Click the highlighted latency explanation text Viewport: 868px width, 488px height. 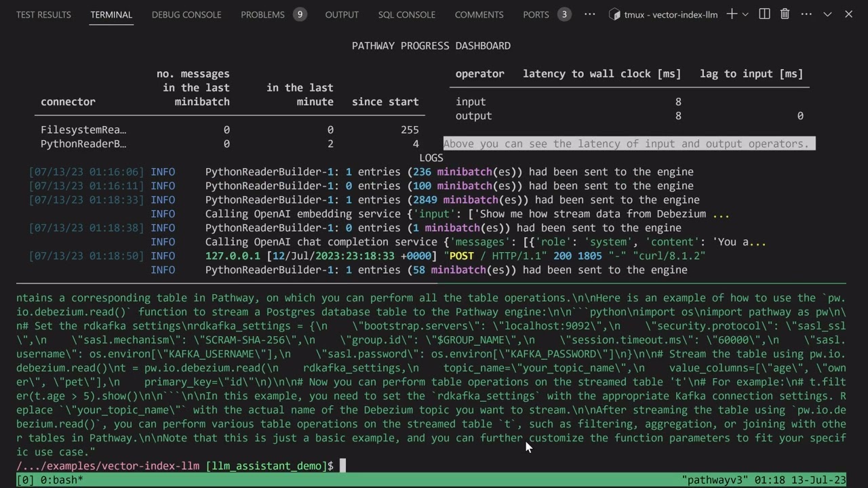629,144
